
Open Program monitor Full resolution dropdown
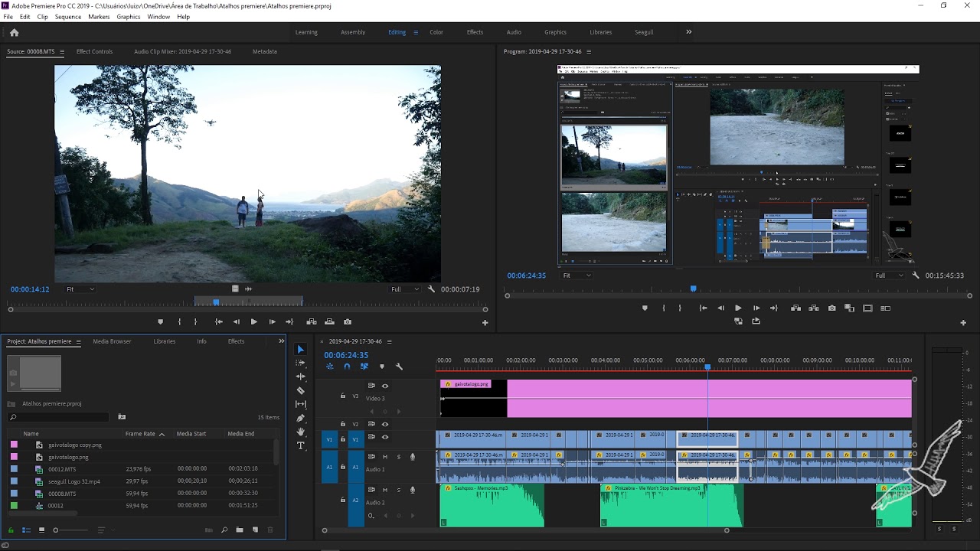click(889, 275)
